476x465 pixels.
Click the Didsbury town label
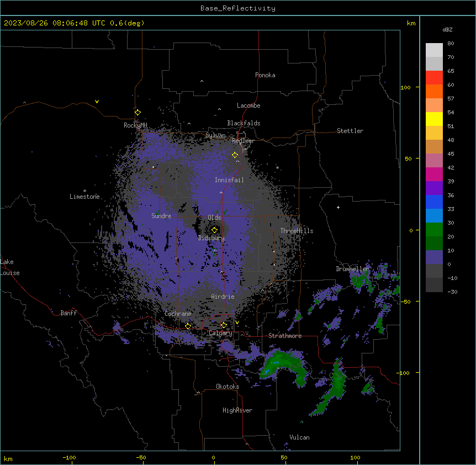pyautogui.click(x=211, y=238)
